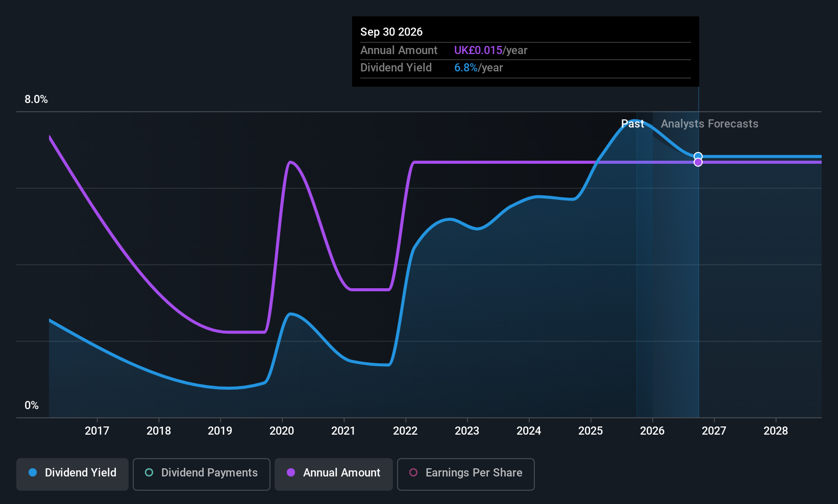Toggle the Dividend Yield series
The width and height of the screenshot is (838, 504).
(x=72, y=474)
